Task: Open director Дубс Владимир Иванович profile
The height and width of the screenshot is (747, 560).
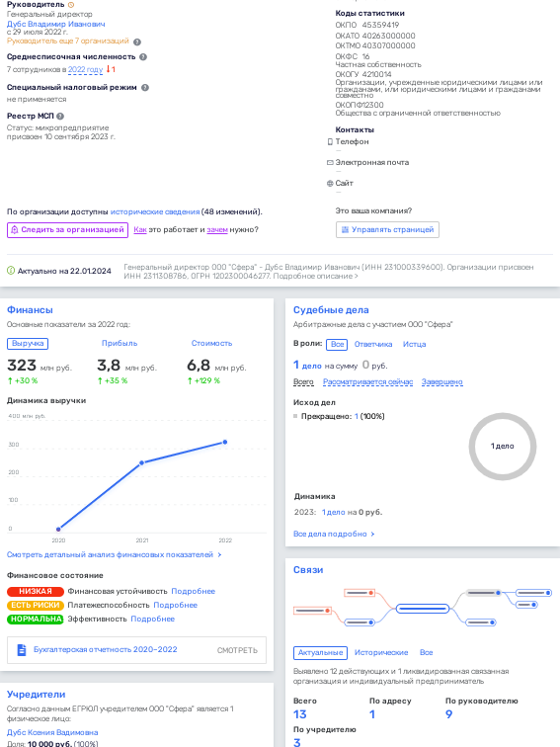Action: click(55, 24)
